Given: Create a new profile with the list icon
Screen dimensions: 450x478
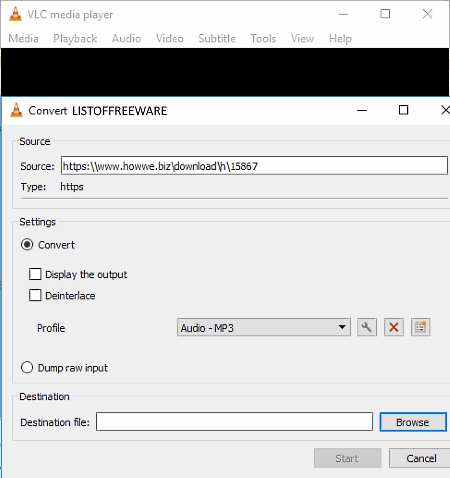Looking at the screenshot, I should [420, 327].
